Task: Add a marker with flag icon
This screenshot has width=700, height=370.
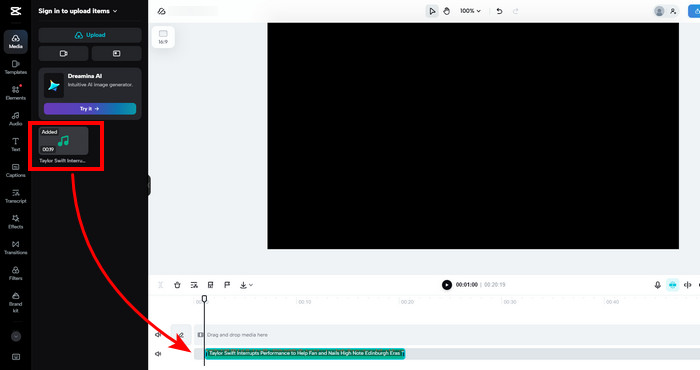Action: coord(227,285)
